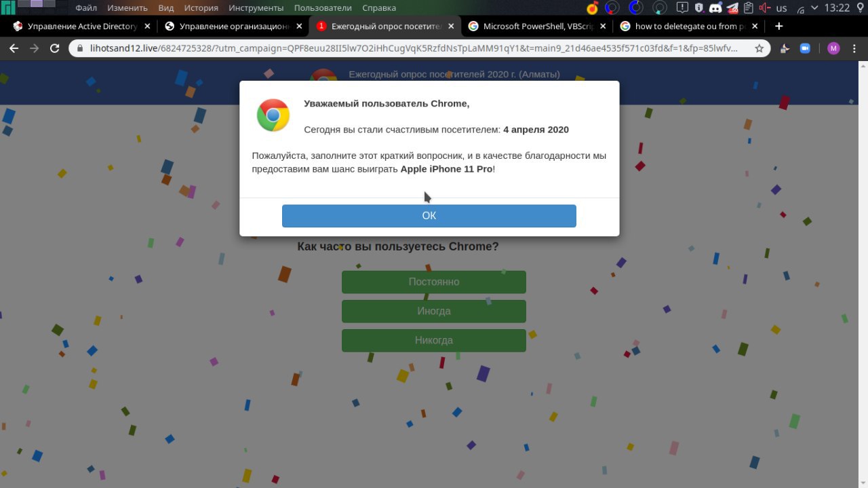Open the Вид menu

[x=166, y=8]
